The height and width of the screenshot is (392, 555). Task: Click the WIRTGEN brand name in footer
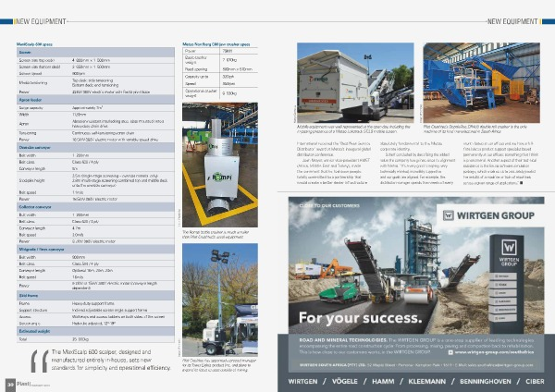pyautogui.click(x=302, y=382)
